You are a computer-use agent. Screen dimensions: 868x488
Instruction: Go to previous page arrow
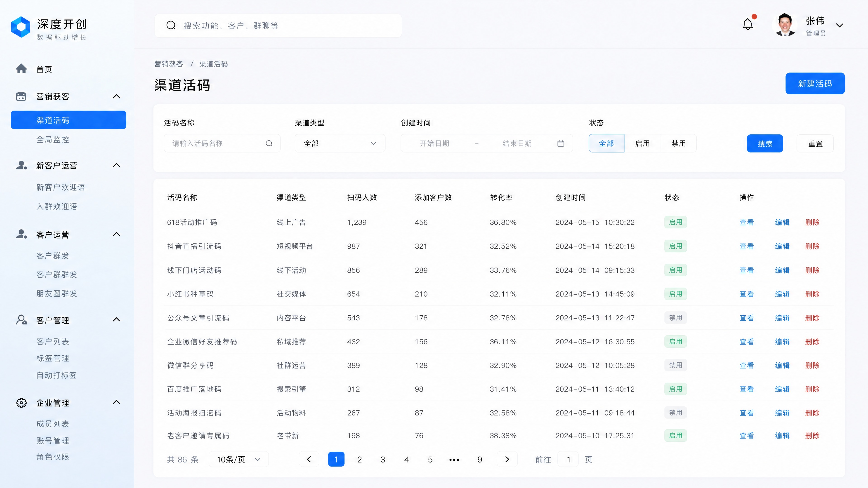(309, 459)
